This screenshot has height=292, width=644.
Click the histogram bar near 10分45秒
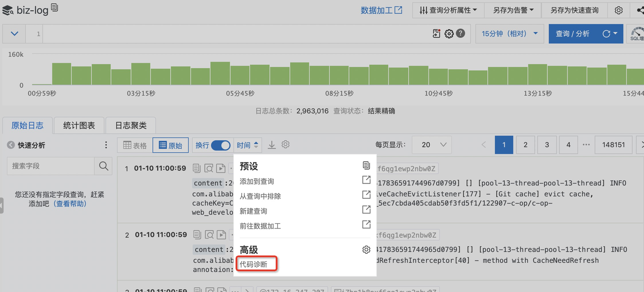(438, 77)
